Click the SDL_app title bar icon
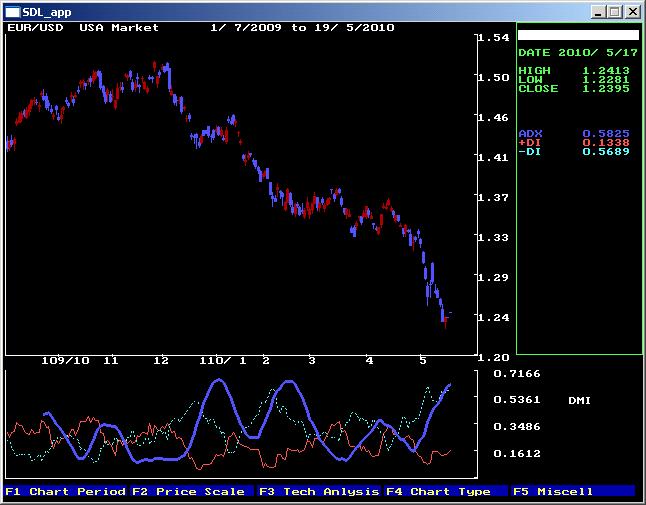The width and height of the screenshot is (646, 505). [x=12, y=12]
